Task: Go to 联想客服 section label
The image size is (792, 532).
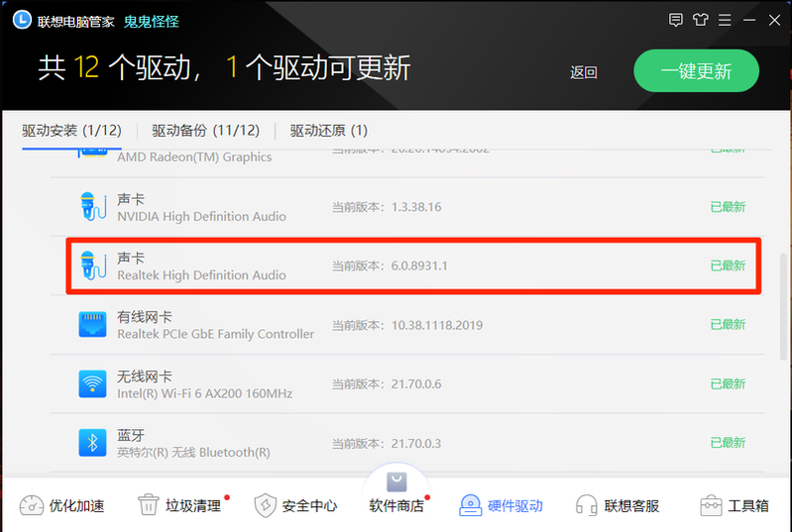Action: [x=631, y=506]
